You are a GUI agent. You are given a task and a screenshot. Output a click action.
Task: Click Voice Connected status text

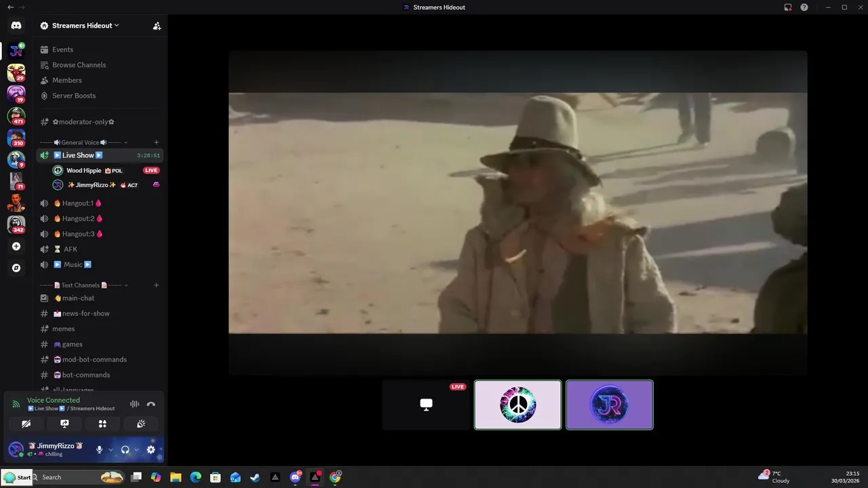(53, 401)
